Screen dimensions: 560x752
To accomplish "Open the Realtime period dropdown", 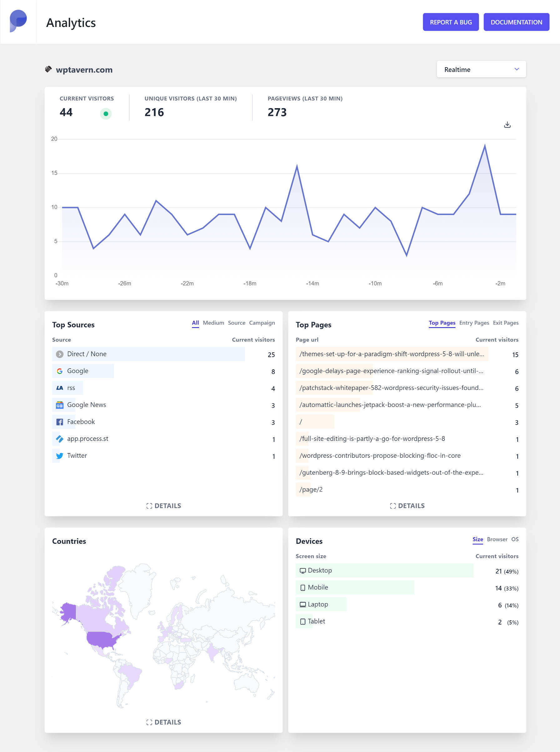I will coord(481,69).
